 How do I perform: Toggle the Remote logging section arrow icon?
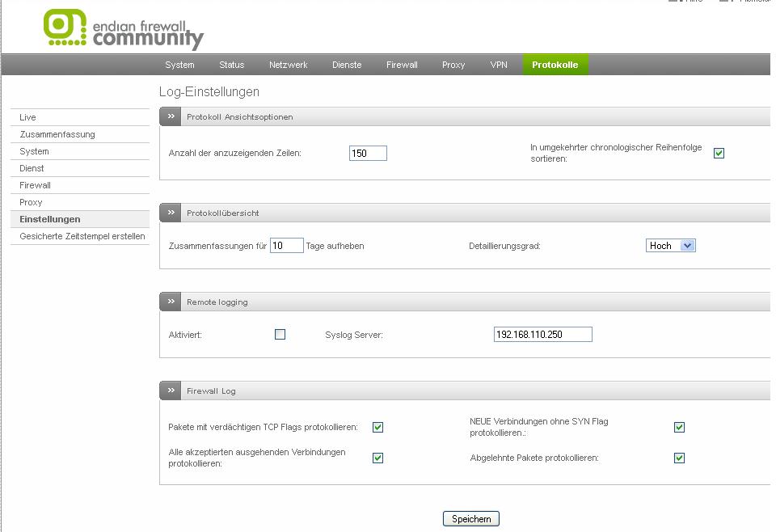pos(171,302)
